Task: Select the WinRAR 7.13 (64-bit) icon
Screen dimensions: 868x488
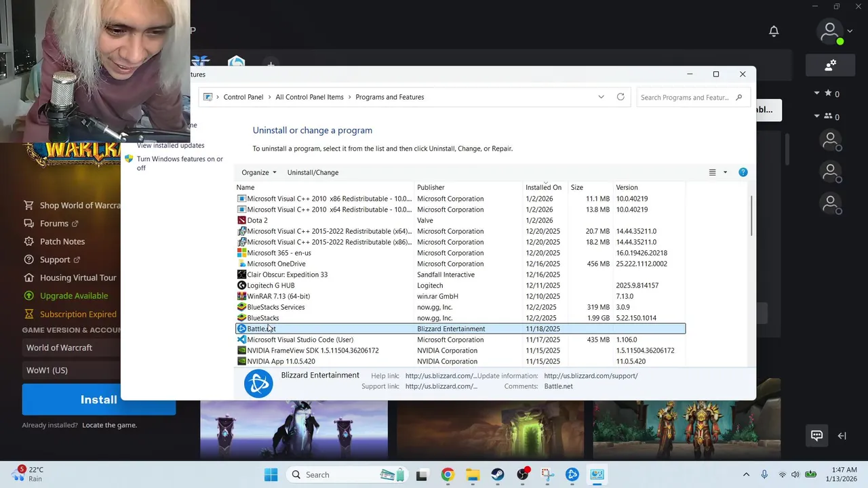Action: [241, 296]
